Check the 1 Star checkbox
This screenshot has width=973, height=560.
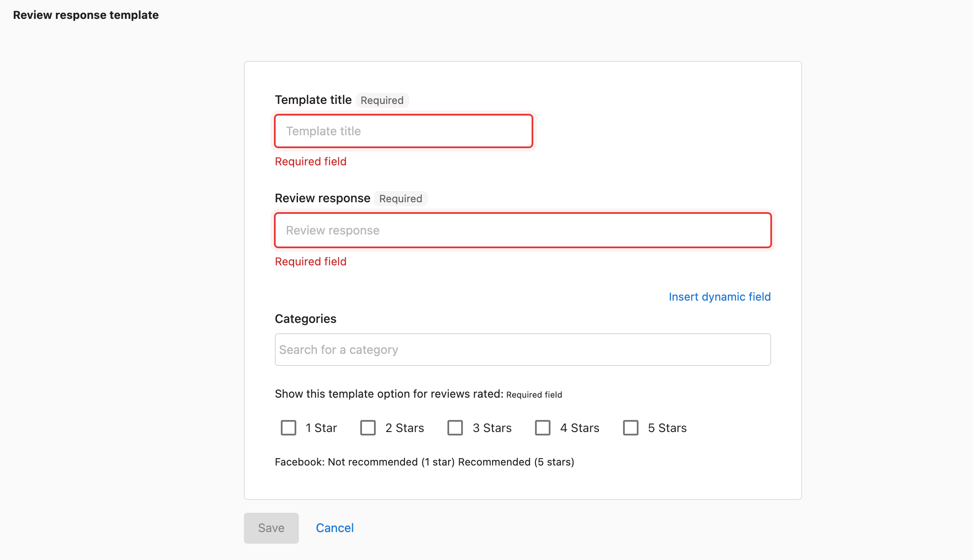tap(289, 428)
